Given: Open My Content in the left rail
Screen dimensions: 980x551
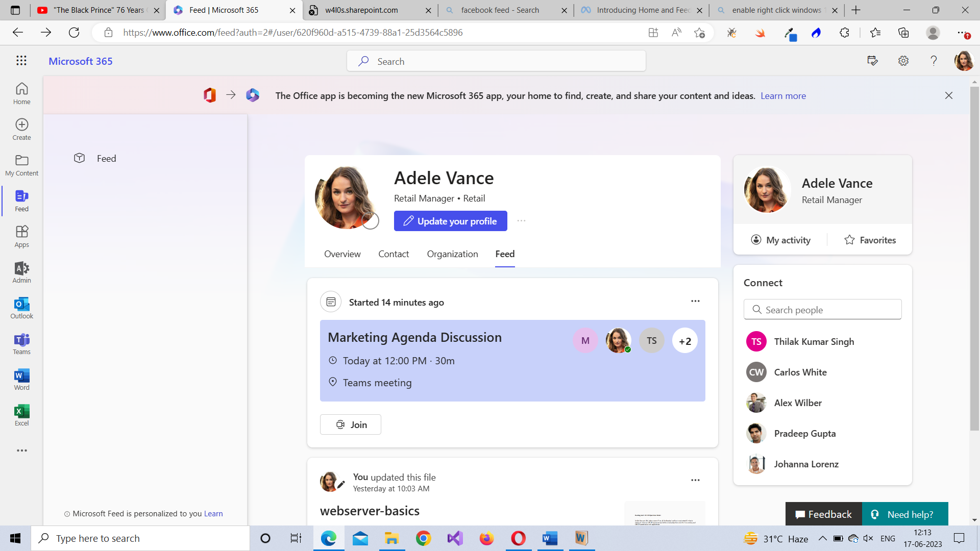Looking at the screenshot, I should click(21, 165).
